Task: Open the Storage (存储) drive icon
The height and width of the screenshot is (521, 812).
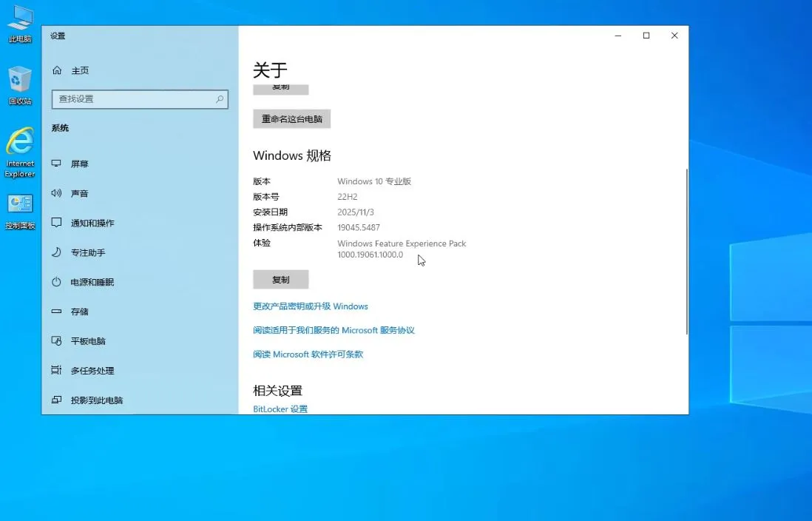Action: pos(57,312)
